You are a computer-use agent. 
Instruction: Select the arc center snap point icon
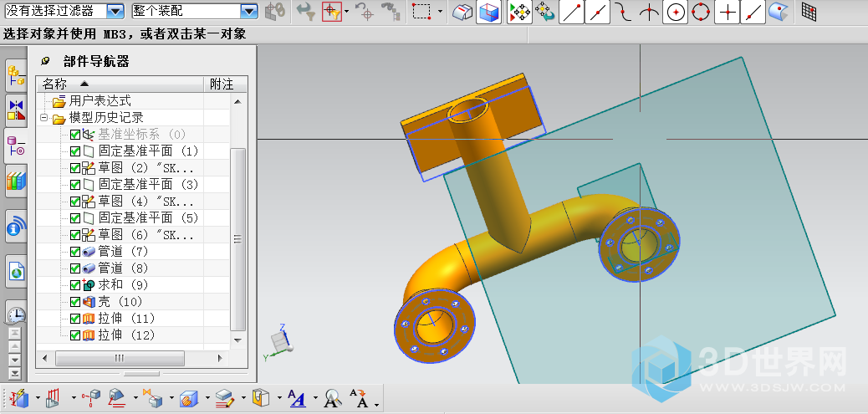coord(676,12)
